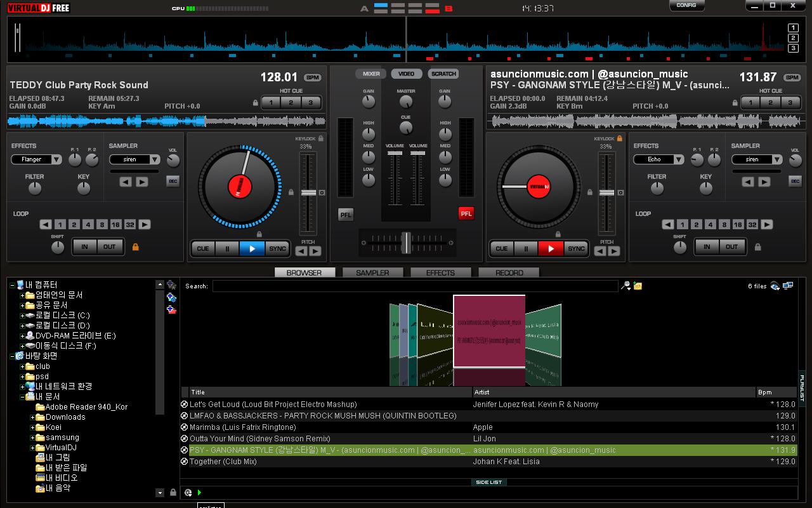Toggle the left deck keylock padlock

point(321,138)
